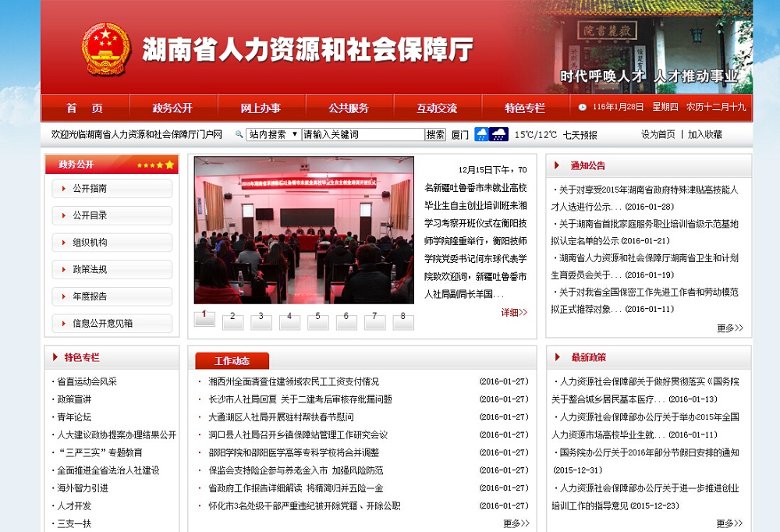Open news 保监会支持险企参与养老金入市
Image resolution: width=780 pixels, height=532 pixels.
(296, 470)
